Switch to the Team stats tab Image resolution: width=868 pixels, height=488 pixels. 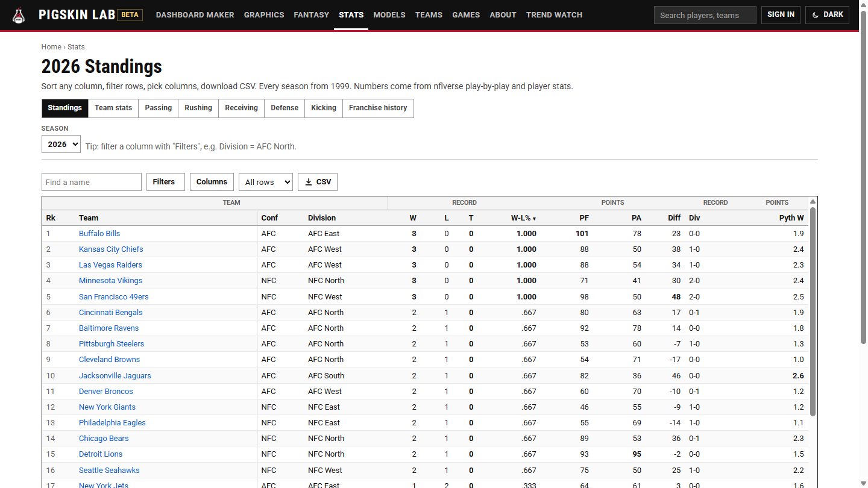pyautogui.click(x=113, y=108)
